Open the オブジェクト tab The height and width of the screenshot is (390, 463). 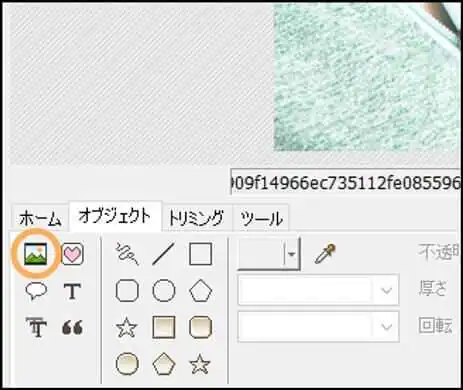115,217
